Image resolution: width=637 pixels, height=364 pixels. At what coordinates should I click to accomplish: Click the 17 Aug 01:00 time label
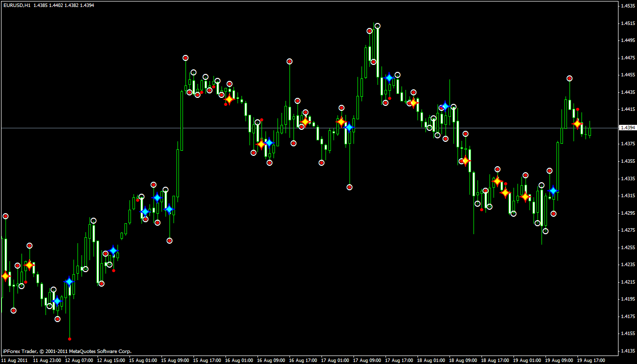pyautogui.click(x=335, y=360)
